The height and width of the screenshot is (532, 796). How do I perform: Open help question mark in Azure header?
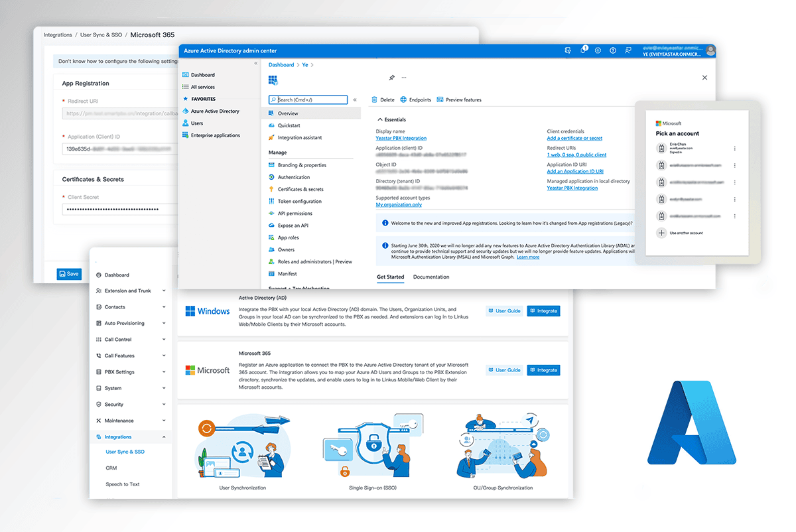[x=613, y=50]
